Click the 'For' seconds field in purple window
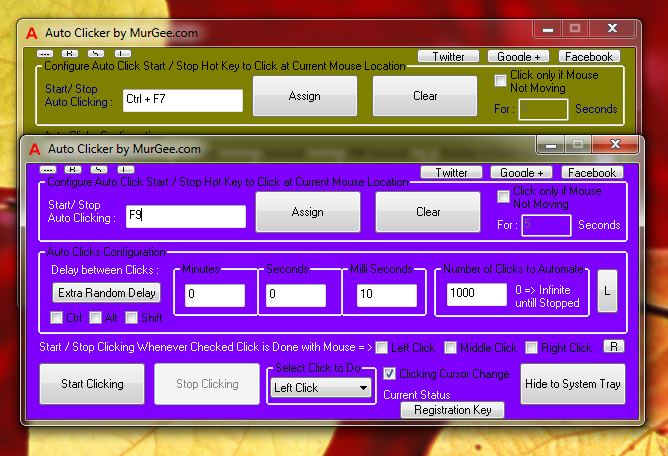 546,225
